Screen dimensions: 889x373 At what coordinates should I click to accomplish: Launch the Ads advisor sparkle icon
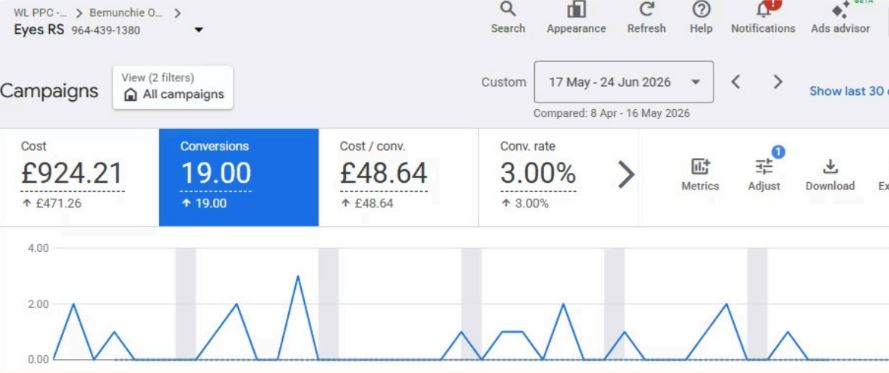(x=840, y=10)
